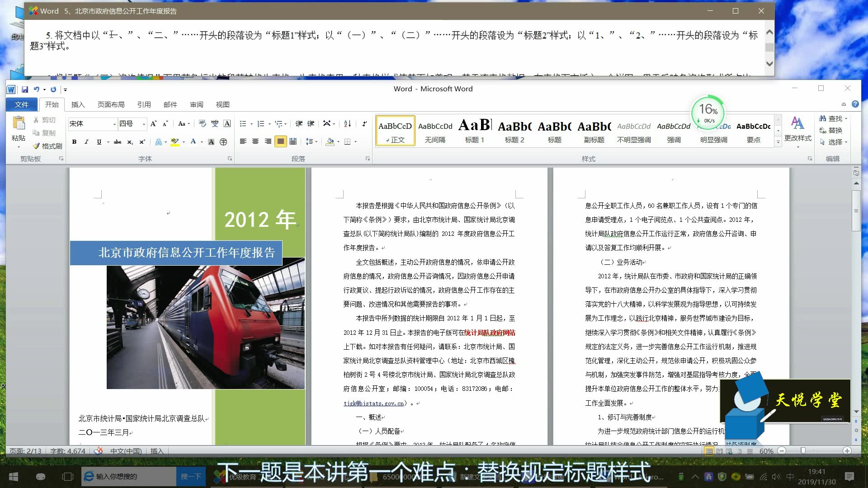This screenshot has width=868, height=488.
Task: Switch to full-screen reading view
Action: pyautogui.click(x=719, y=451)
